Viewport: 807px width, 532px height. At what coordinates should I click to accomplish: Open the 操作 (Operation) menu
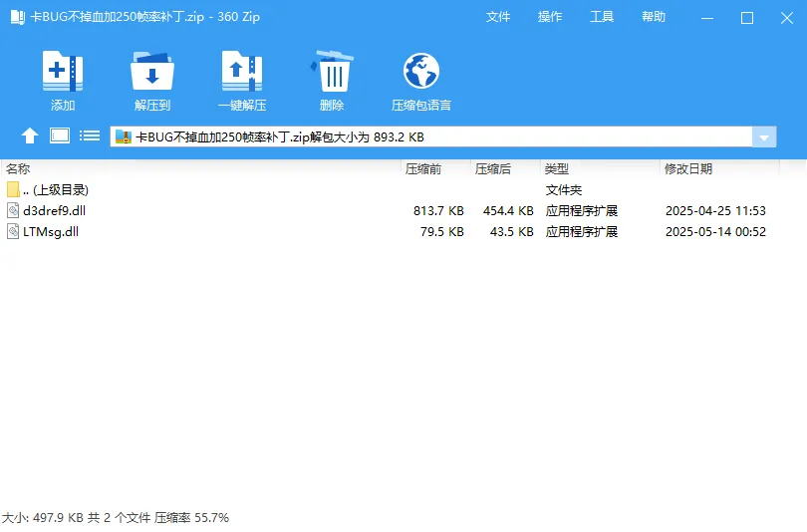[550, 17]
